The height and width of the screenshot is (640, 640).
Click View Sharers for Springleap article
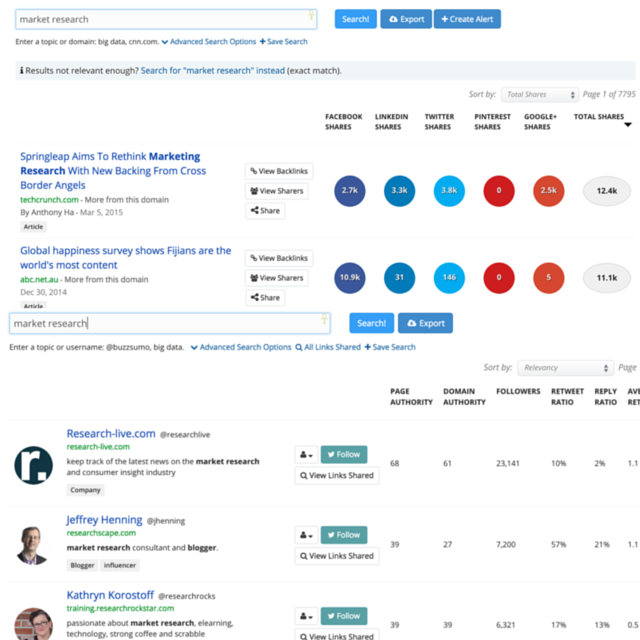(x=277, y=191)
